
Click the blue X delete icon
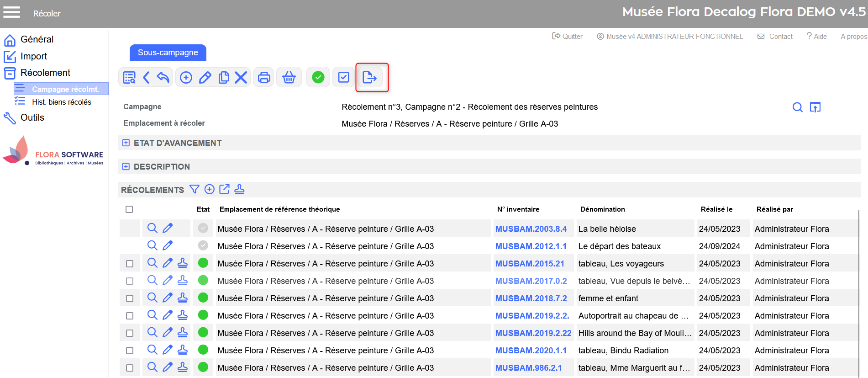[x=241, y=77]
